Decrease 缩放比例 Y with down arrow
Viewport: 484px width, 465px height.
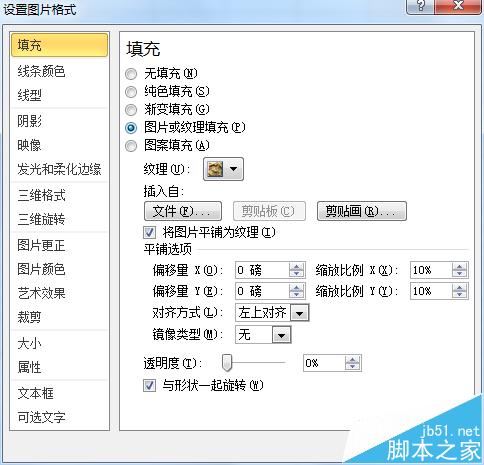tap(460, 295)
